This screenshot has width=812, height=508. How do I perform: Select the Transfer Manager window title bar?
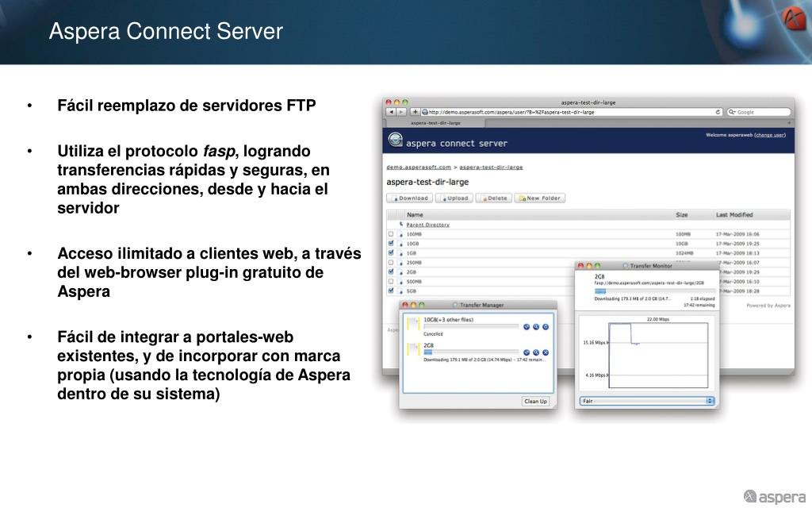point(478,305)
